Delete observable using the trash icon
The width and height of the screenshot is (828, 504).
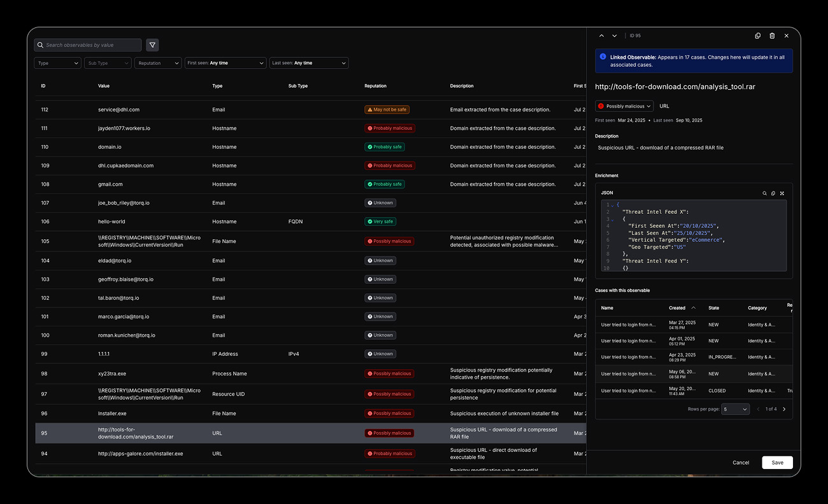pyautogui.click(x=772, y=36)
